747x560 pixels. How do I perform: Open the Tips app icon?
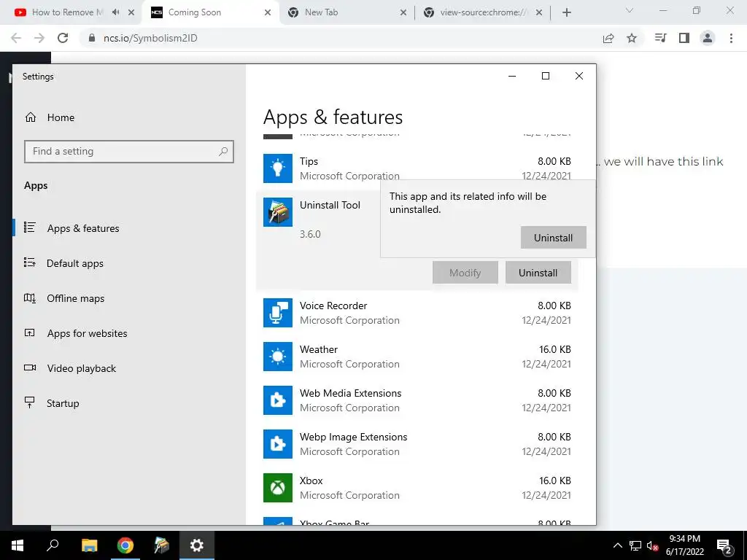click(278, 168)
